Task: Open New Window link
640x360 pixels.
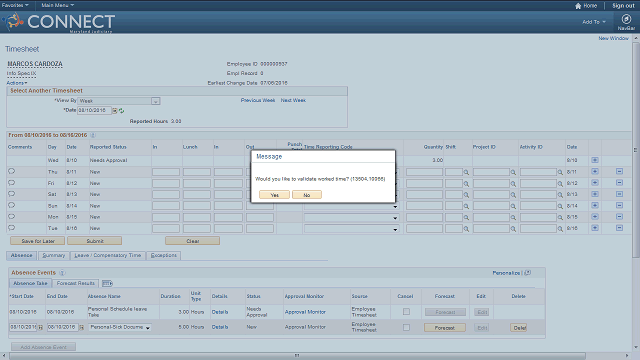Action: point(613,38)
